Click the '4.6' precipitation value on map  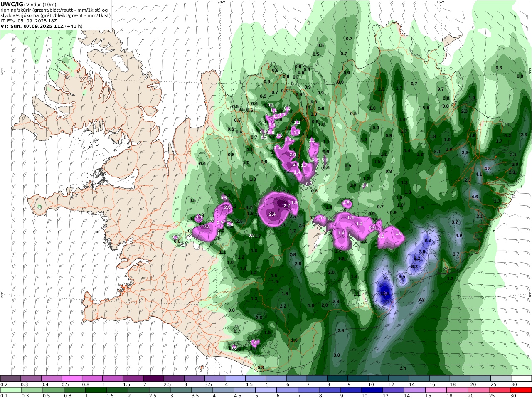tap(475, 197)
